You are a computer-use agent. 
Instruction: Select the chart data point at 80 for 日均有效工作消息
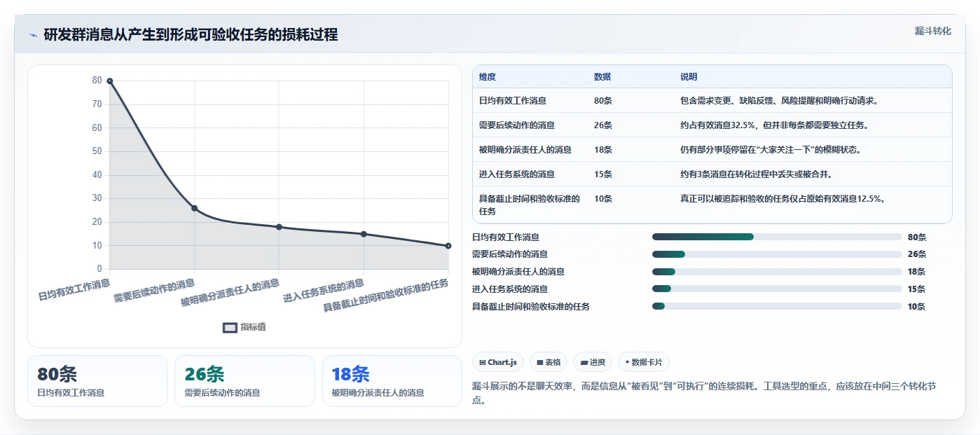[x=110, y=81]
